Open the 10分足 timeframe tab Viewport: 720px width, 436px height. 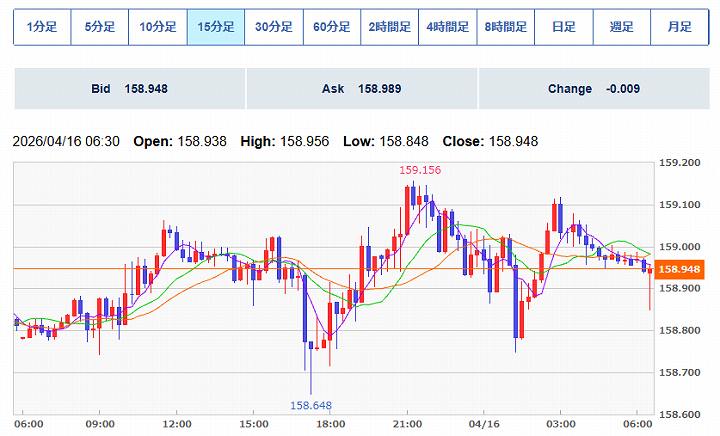[158, 27]
